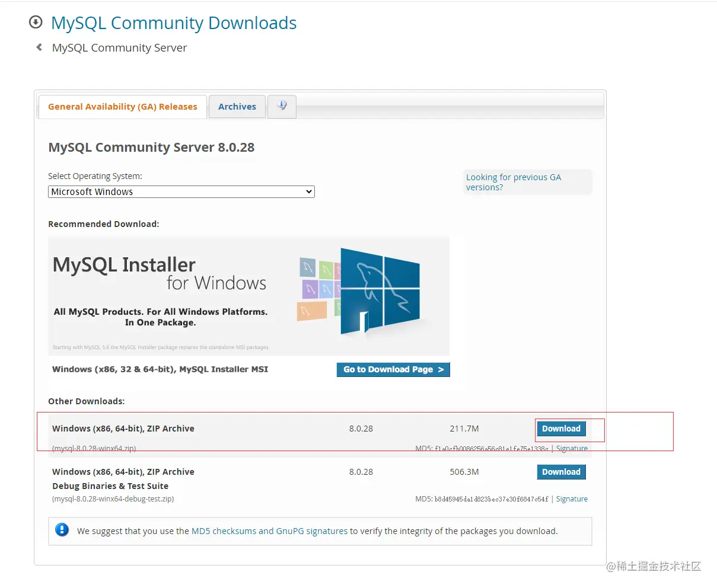Click the Other Downloads label
The height and width of the screenshot is (588, 717).
tap(87, 401)
